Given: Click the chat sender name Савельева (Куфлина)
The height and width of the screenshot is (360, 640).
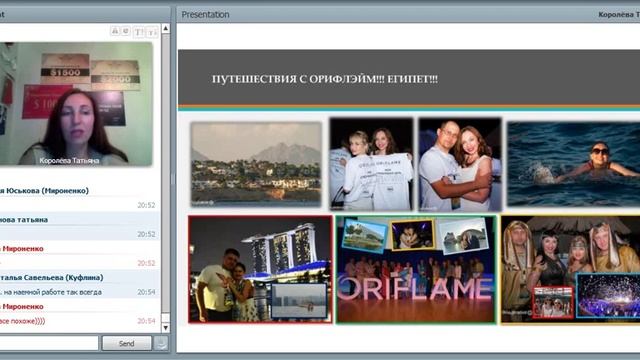Looking at the screenshot, I should [x=63, y=278].
